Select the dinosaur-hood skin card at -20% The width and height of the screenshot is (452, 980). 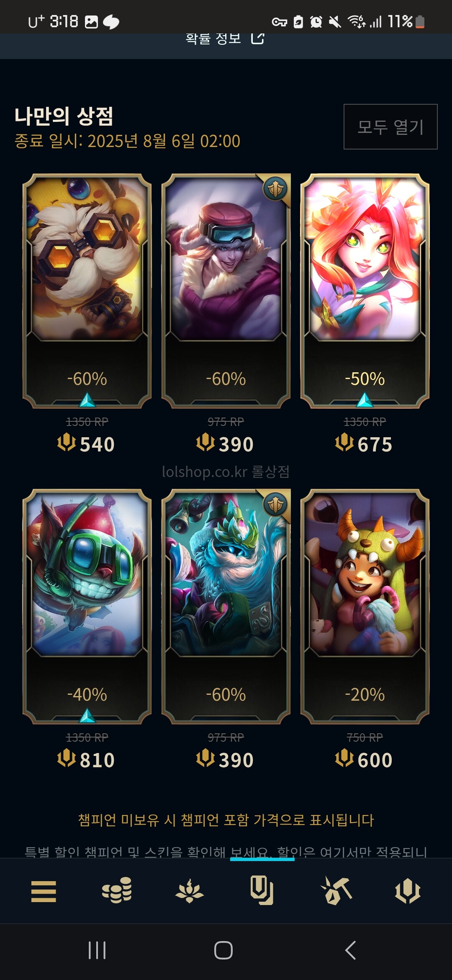coord(365,606)
